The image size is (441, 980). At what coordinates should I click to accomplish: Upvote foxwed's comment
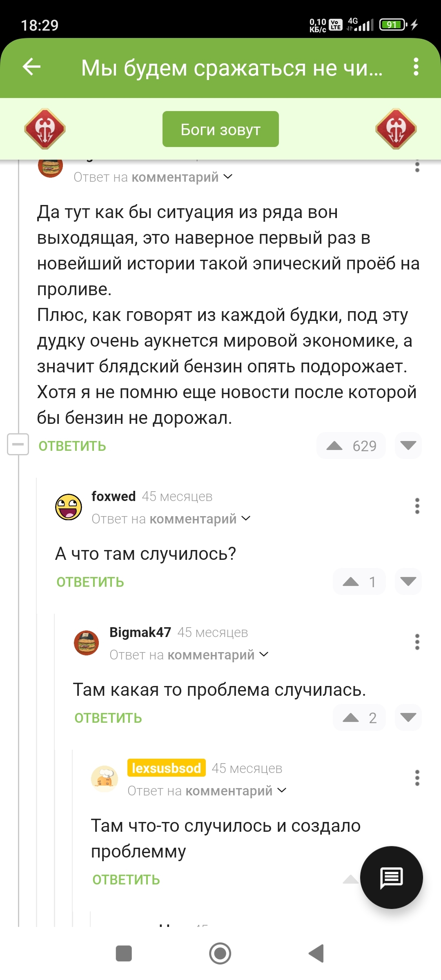pos(351,581)
